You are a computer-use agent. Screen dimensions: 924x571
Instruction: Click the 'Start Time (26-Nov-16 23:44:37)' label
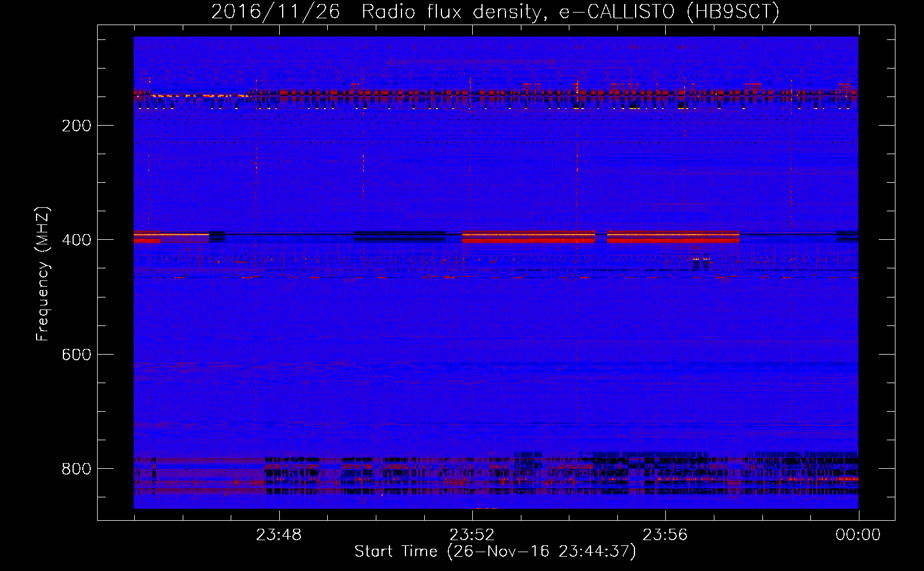pos(495,552)
